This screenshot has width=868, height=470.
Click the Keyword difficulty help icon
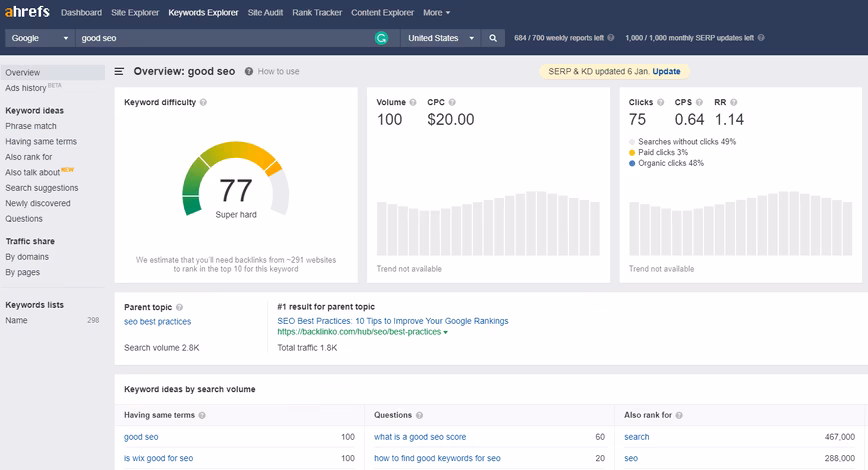pos(203,102)
